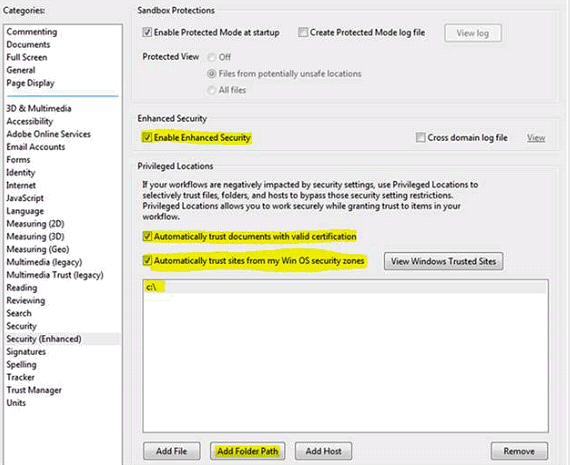Click View Windows Trusted Sites button
The height and width of the screenshot is (465, 570).
(x=443, y=261)
